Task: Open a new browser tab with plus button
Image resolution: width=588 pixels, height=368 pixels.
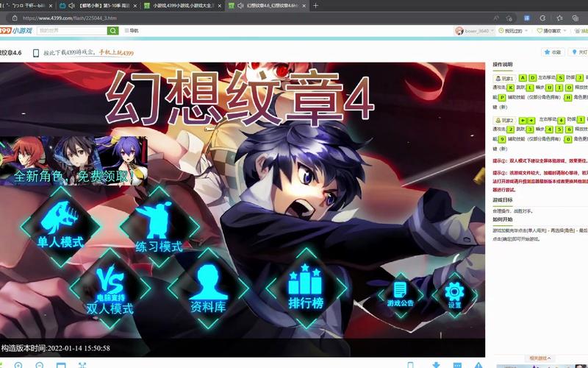Action: [x=316, y=6]
